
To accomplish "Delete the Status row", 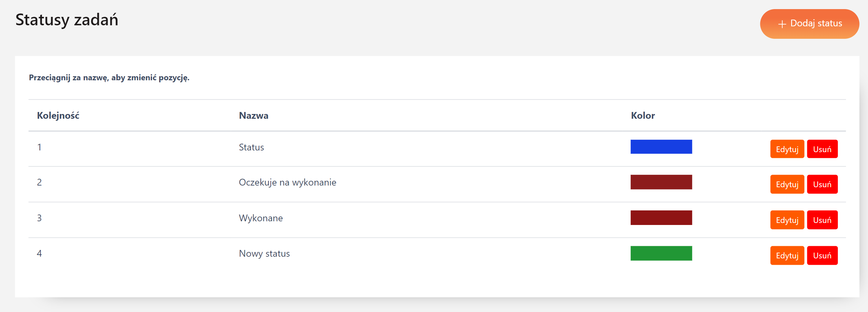I will click(822, 149).
